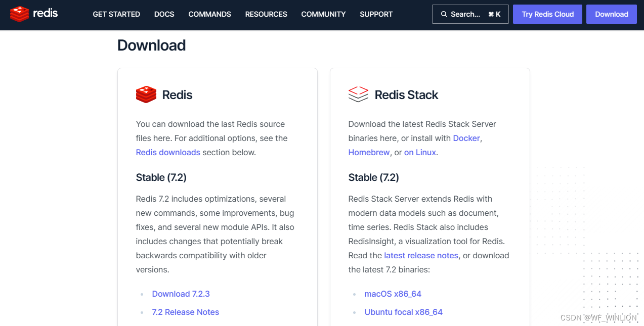This screenshot has height=326, width=644.
Task: Click Stable (7.2) heading in the Redis Stack card
Action: [x=374, y=177]
